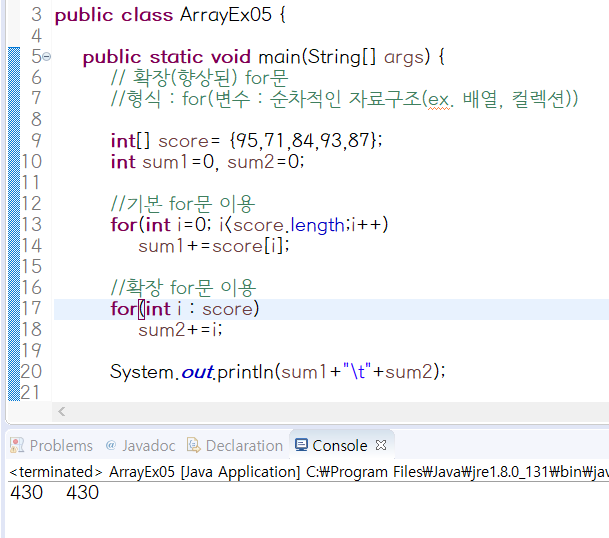The height and width of the screenshot is (538, 609).
Task: Click the comment '//기본 for문 이용'
Action: [183, 203]
